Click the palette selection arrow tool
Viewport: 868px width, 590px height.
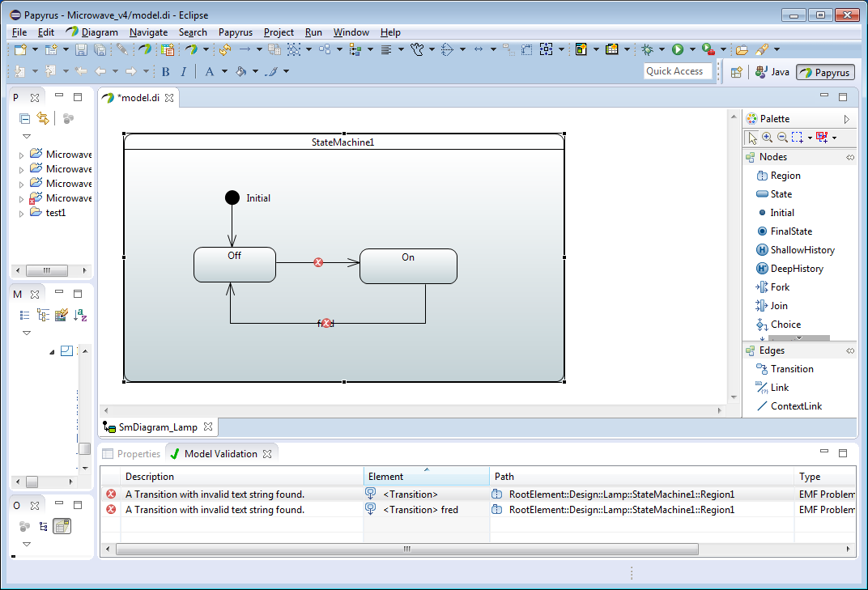(x=751, y=138)
